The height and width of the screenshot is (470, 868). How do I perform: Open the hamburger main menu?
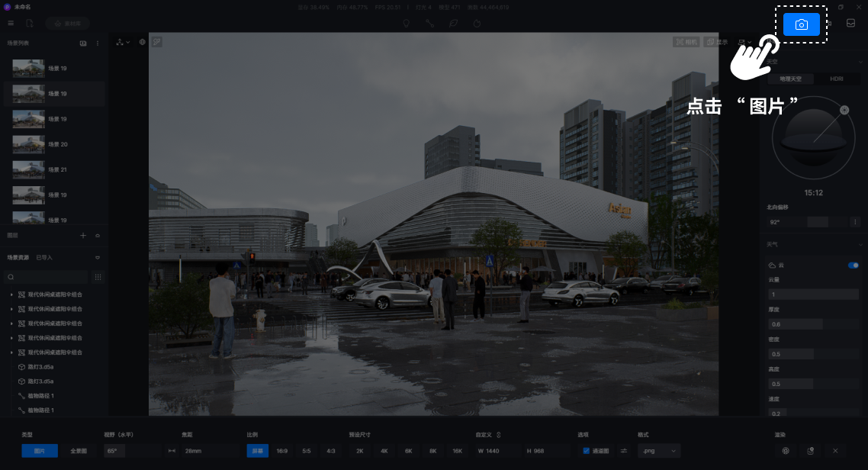(x=11, y=24)
